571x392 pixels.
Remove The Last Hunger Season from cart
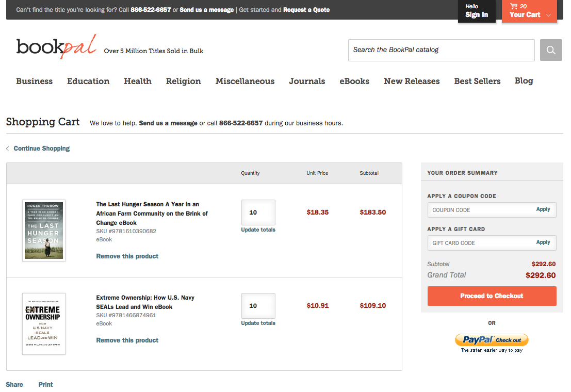tap(127, 256)
